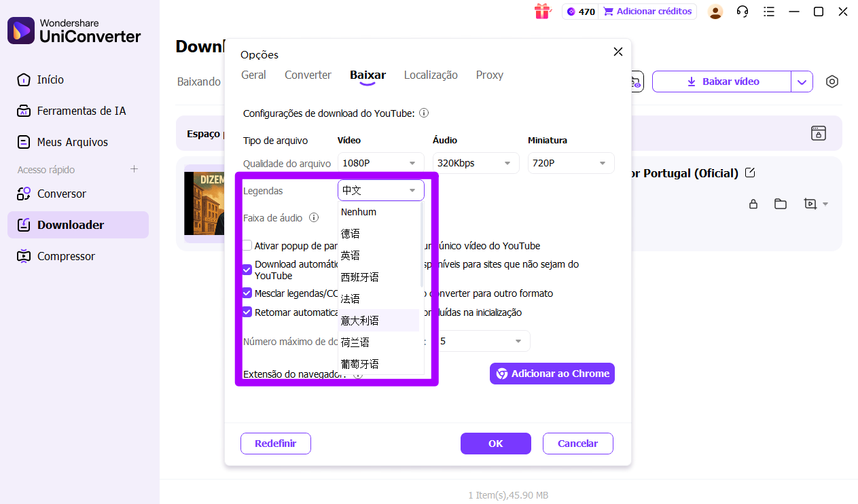858x504 pixels.
Task: Open support via the headset icon
Action: tap(743, 12)
